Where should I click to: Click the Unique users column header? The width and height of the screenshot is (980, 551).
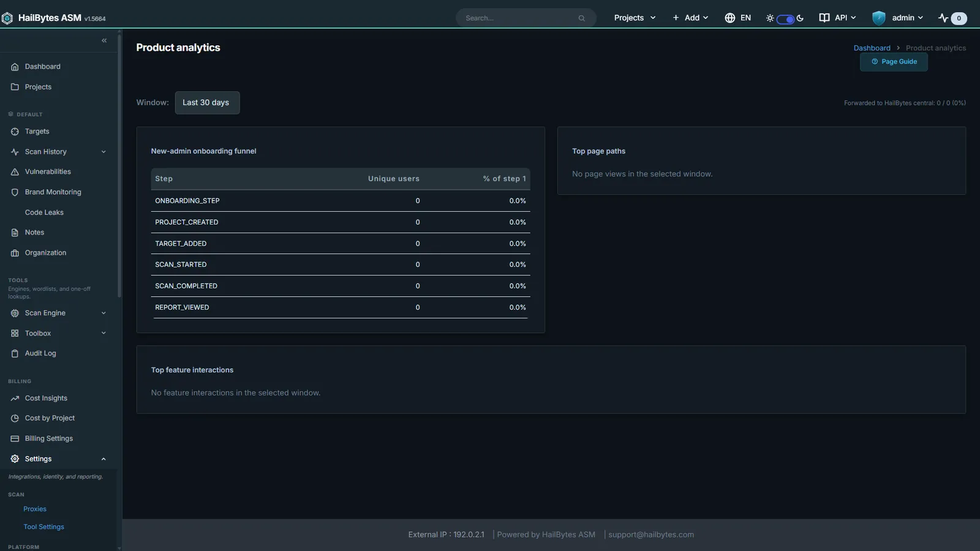pyautogui.click(x=394, y=179)
